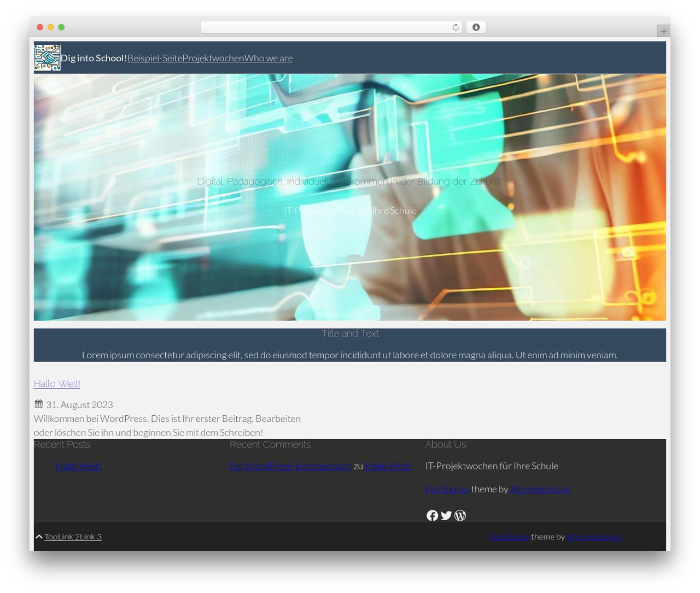Viewport: 700px width, 593px height.
Task: Open the Who we are page
Action: [269, 58]
